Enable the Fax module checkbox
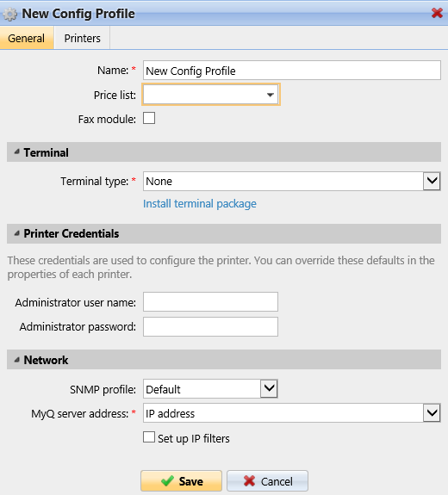 coord(149,119)
